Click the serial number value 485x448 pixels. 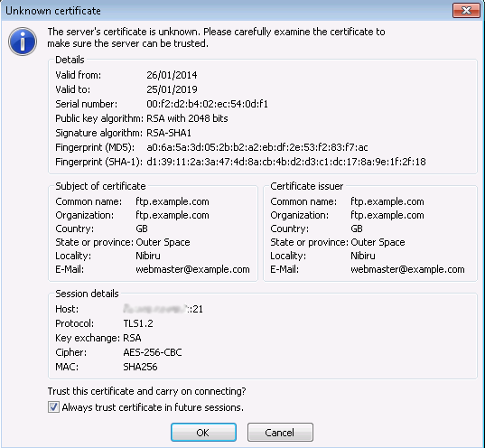pos(207,104)
